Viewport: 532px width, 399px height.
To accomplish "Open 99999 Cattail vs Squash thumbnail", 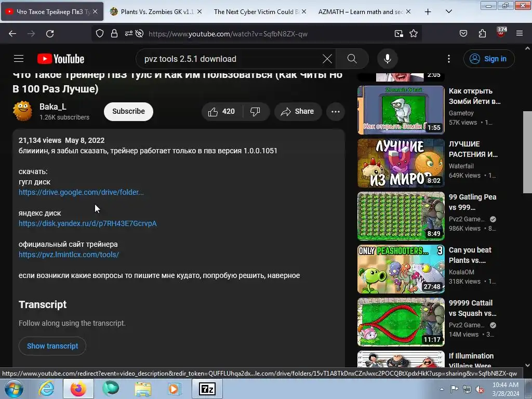I will point(401,322).
